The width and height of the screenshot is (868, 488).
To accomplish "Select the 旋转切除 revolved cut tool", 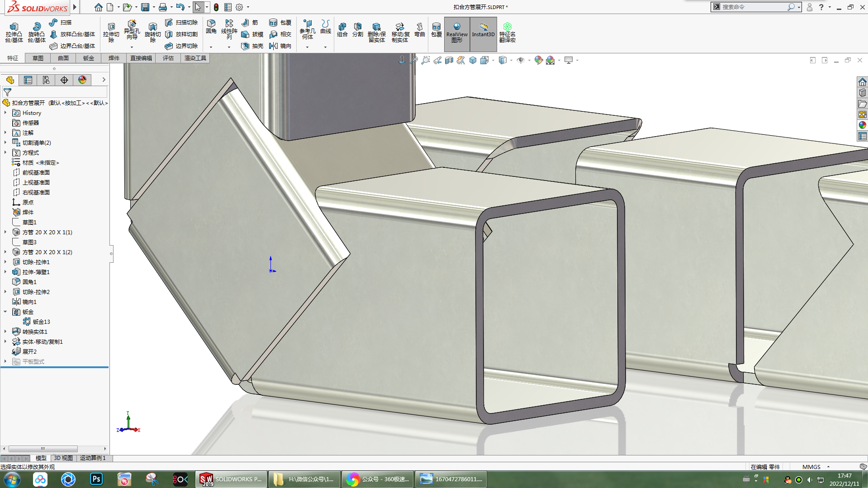I will tap(152, 33).
